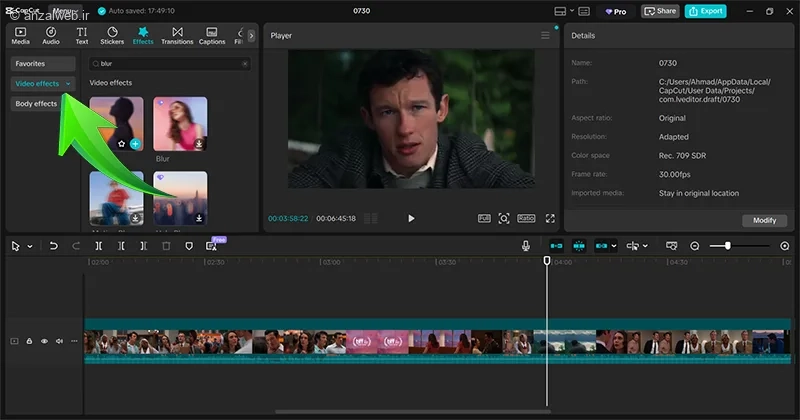Download the Blur effect with pink thumbnail

click(x=199, y=144)
